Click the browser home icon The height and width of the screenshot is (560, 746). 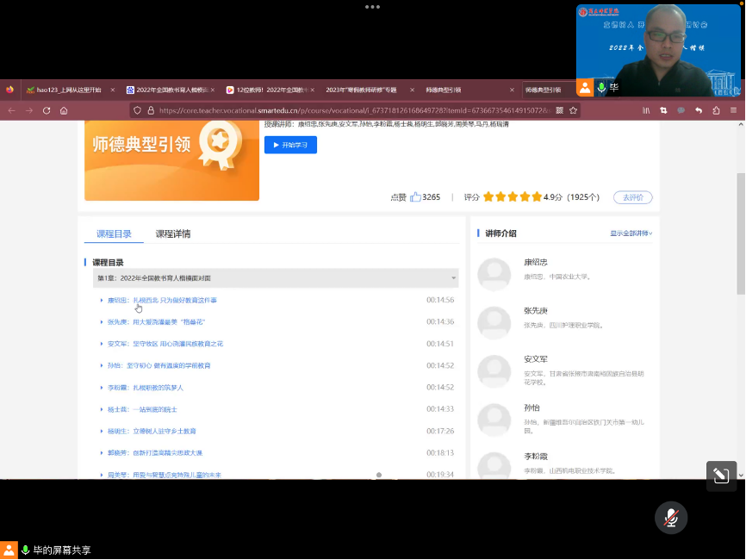coord(64,110)
